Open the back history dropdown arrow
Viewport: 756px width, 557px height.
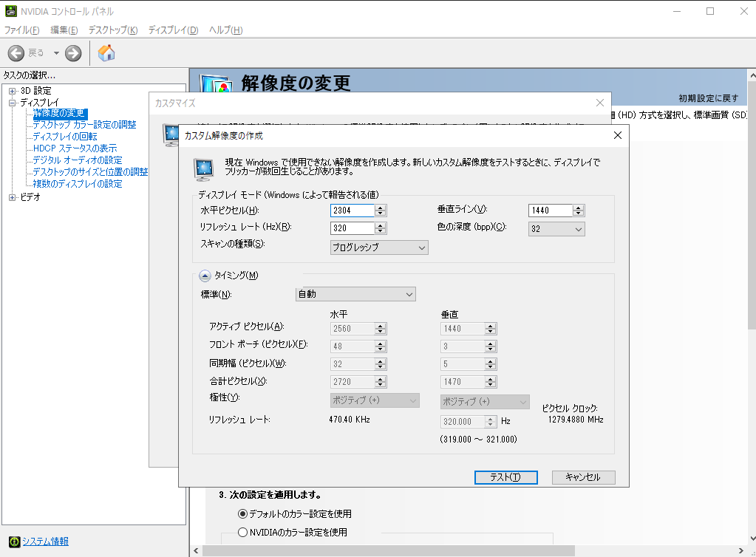[x=56, y=53]
